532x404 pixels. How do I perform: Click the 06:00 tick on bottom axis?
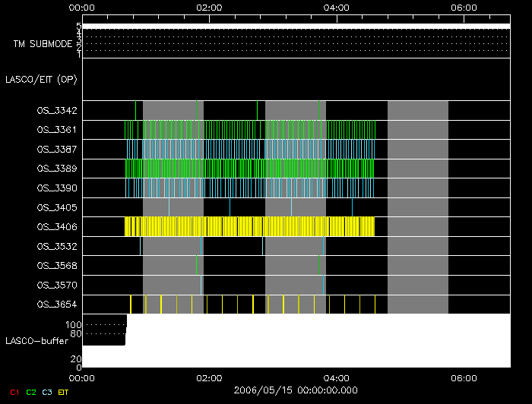[x=464, y=377]
